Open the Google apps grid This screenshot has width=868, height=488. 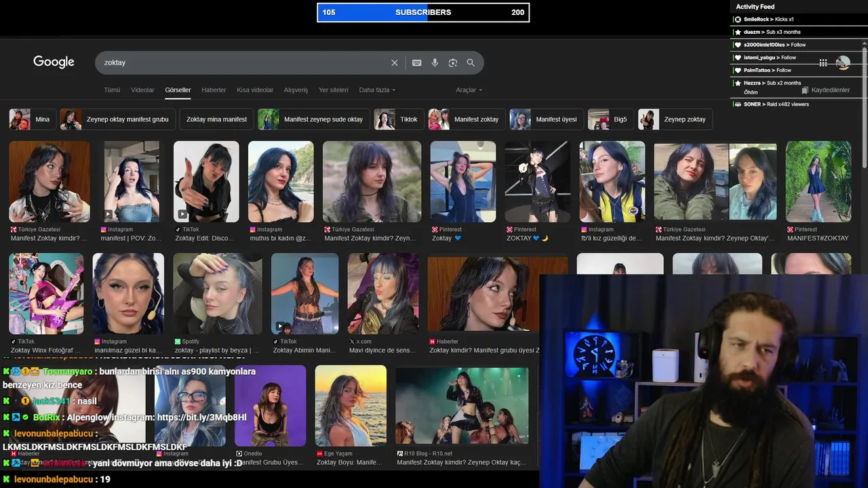coord(823,62)
